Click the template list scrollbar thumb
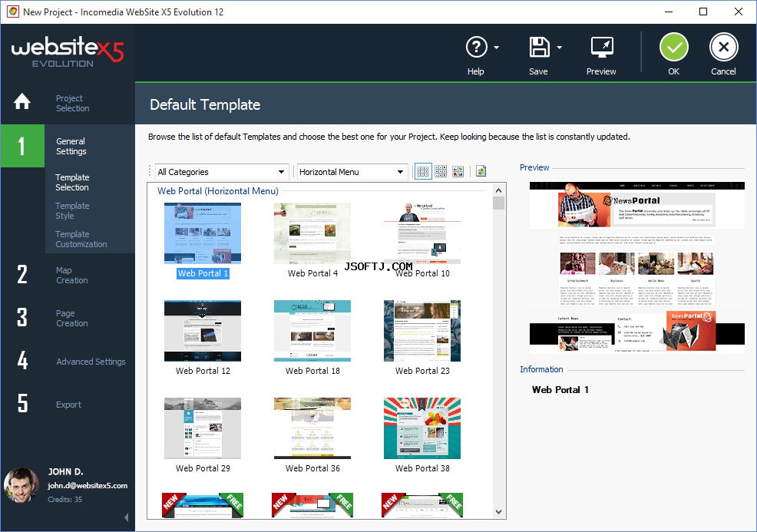 click(x=499, y=203)
